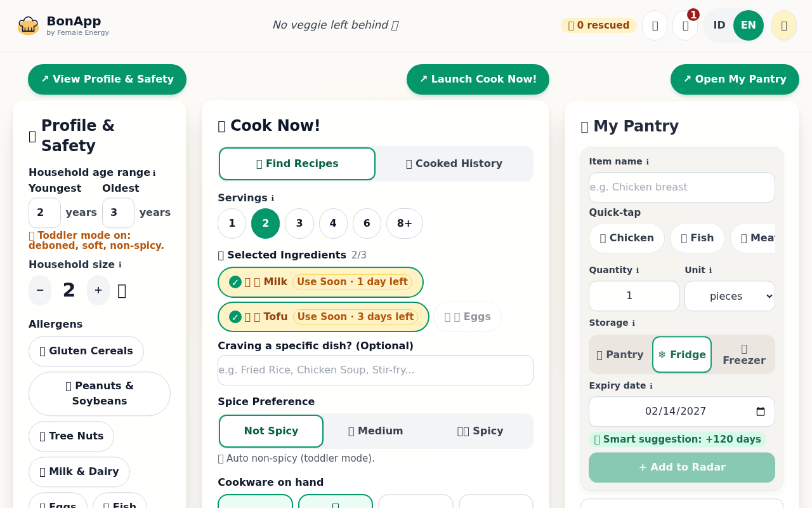
Task: Click the Open My Pantry button
Action: (735, 79)
